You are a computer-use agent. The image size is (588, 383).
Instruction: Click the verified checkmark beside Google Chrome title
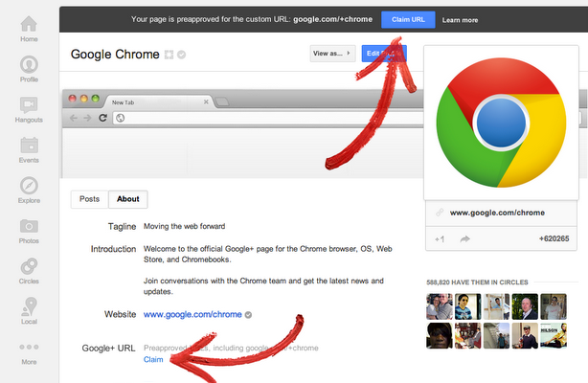(x=182, y=55)
